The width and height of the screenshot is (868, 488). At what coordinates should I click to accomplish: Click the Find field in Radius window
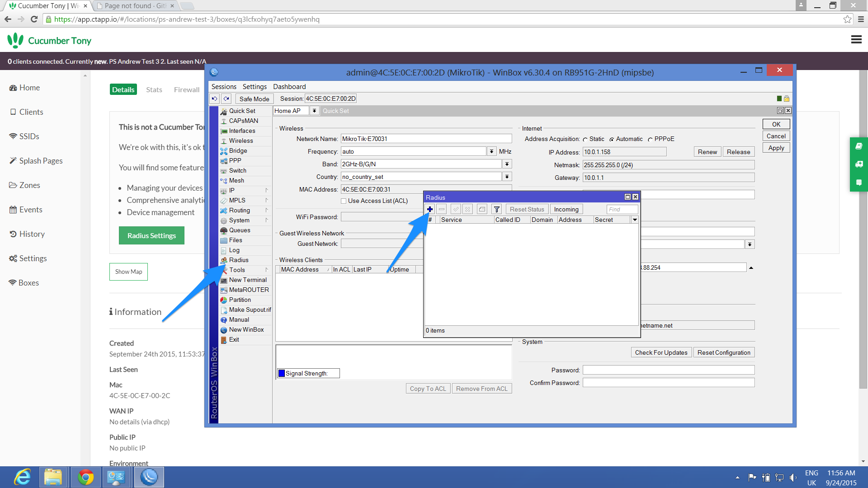tap(622, 209)
